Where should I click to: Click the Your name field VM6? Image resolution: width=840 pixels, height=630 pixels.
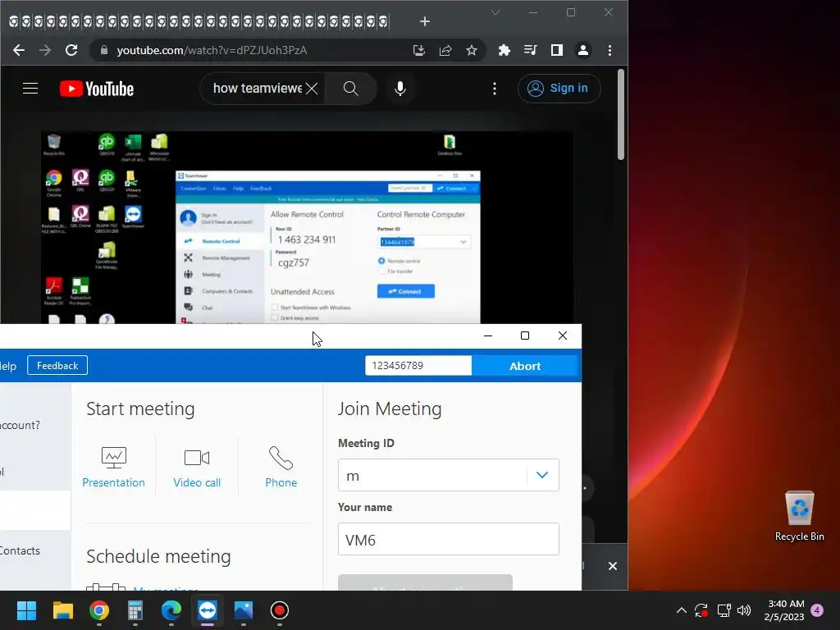coord(449,539)
